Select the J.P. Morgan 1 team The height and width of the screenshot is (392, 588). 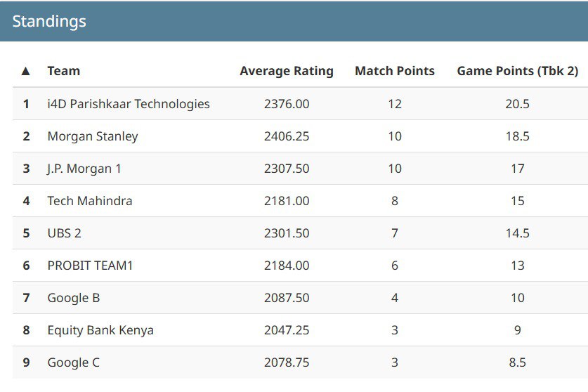84,169
